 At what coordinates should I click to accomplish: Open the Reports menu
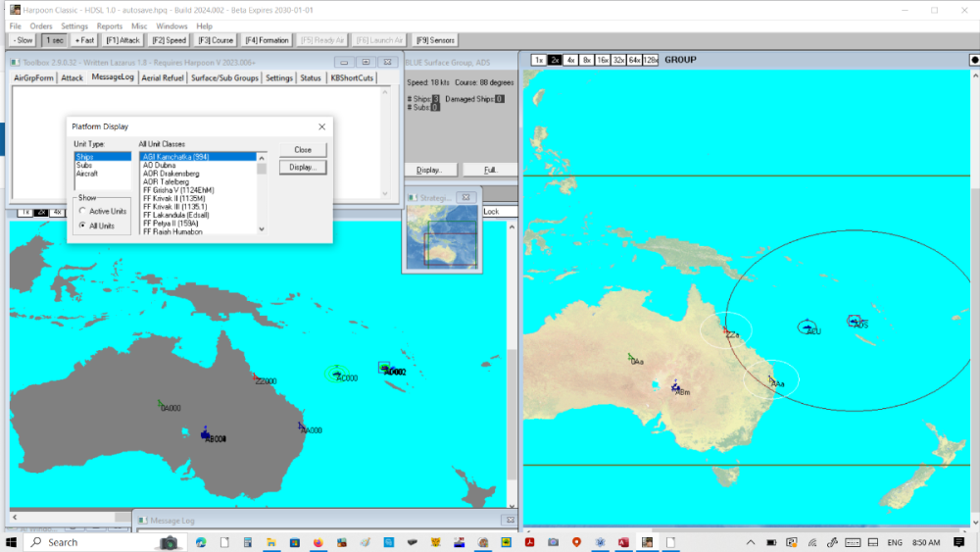pyautogui.click(x=110, y=26)
